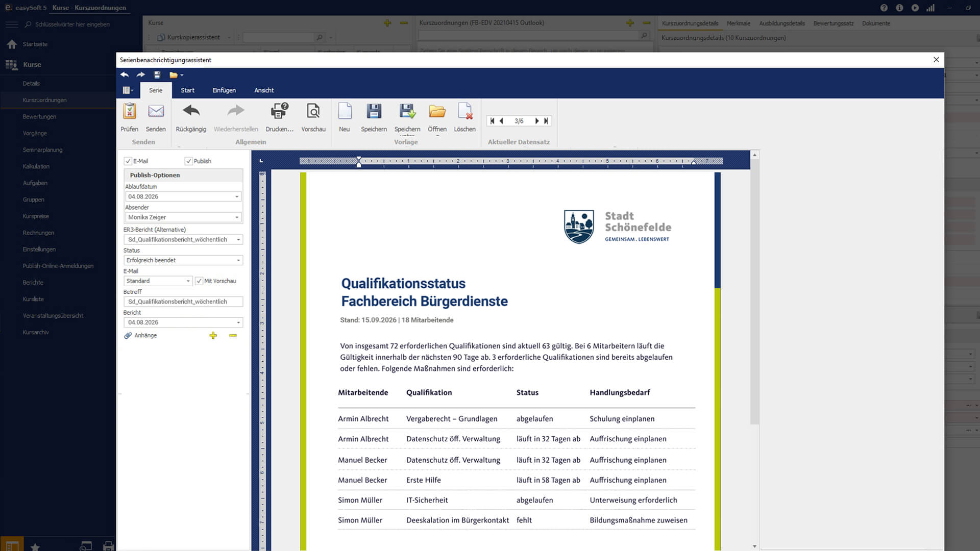Toggle the Publish checkbox
The image size is (980, 551).
point(189,161)
